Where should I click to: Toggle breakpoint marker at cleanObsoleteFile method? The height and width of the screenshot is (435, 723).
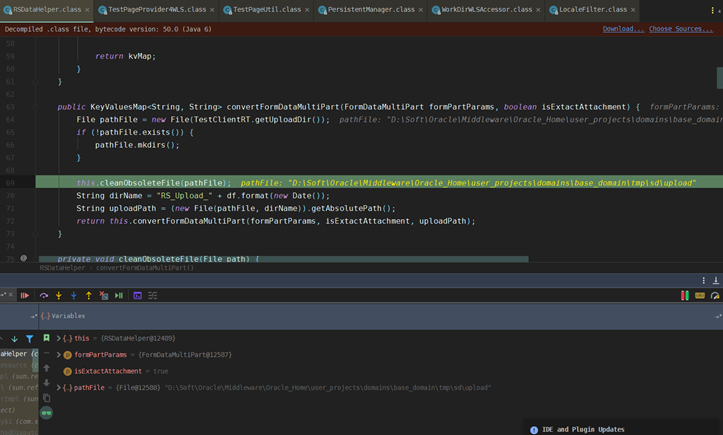(x=23, y=259)
